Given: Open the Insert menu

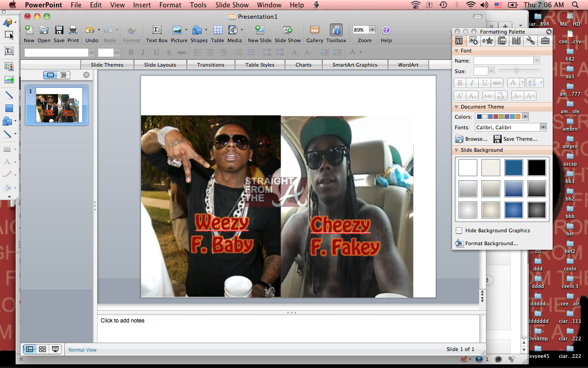Looking at the screenshot, I should pos(142,5).
